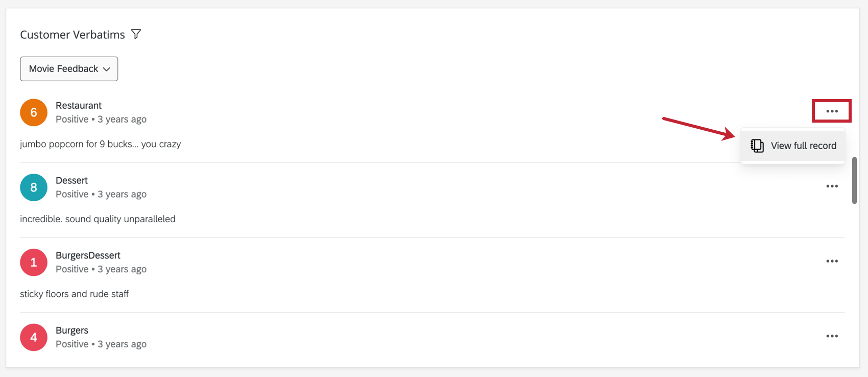Open the Movie Feedback dropdown
The image size is (868, 377).
coord(69,68)
